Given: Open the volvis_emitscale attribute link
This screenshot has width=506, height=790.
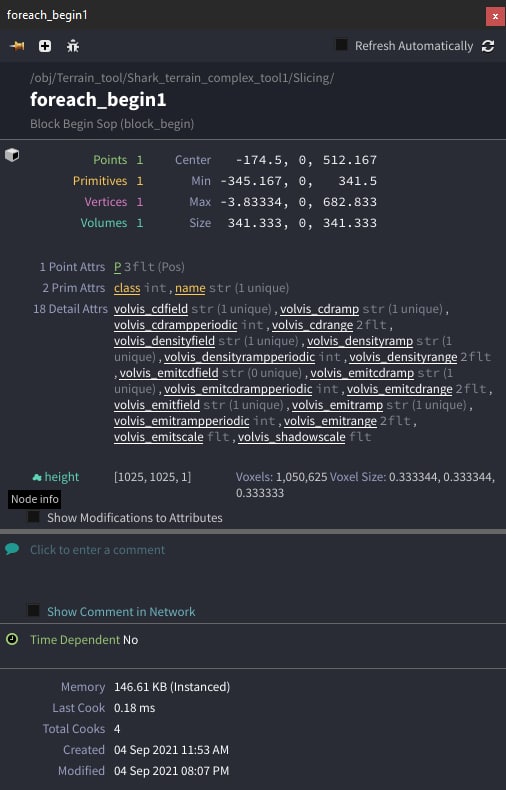Looking at the screenshot, I should [159, 437].
